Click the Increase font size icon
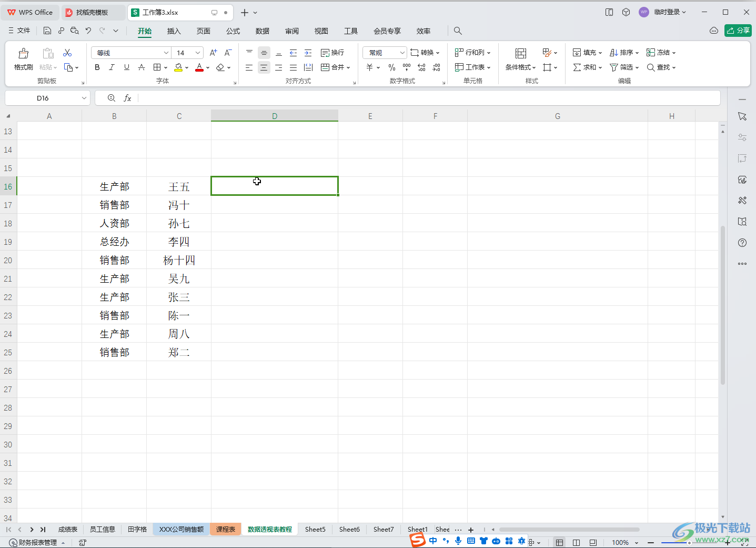 point(213,53)
